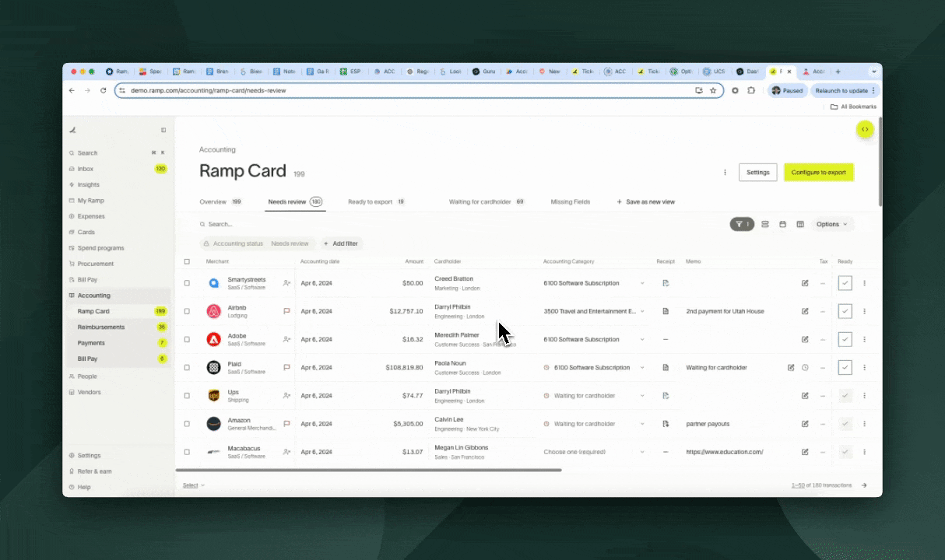945x560 pixels.
Task: Switch to the Overview tab
Action: [221, 201]
